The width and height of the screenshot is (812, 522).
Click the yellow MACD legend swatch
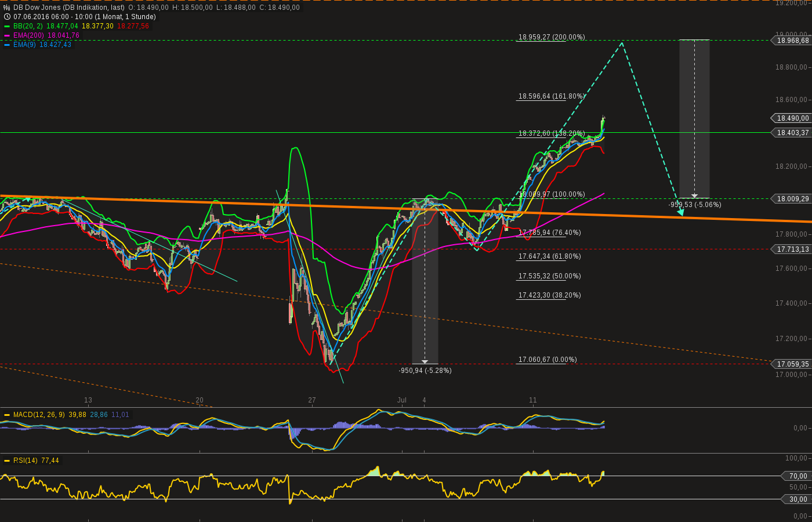7,415
